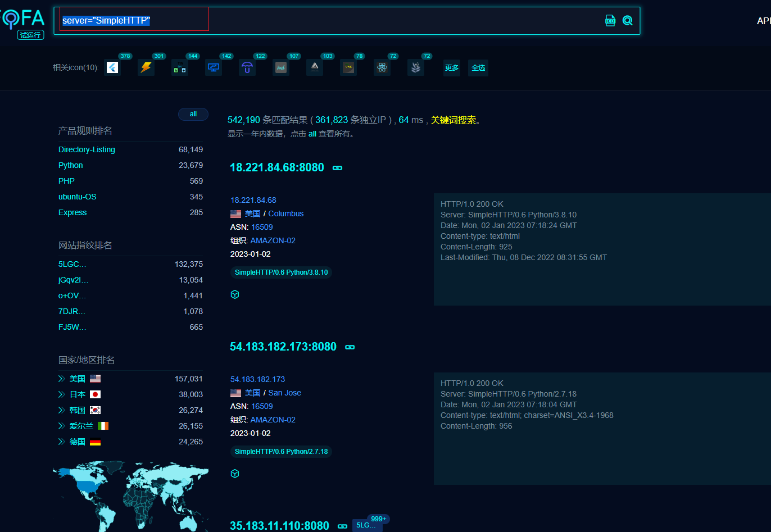Open link icon beside 54.183.182.173:8080
The height and width of the screenshot is (532, 771).
click(350, 347)
